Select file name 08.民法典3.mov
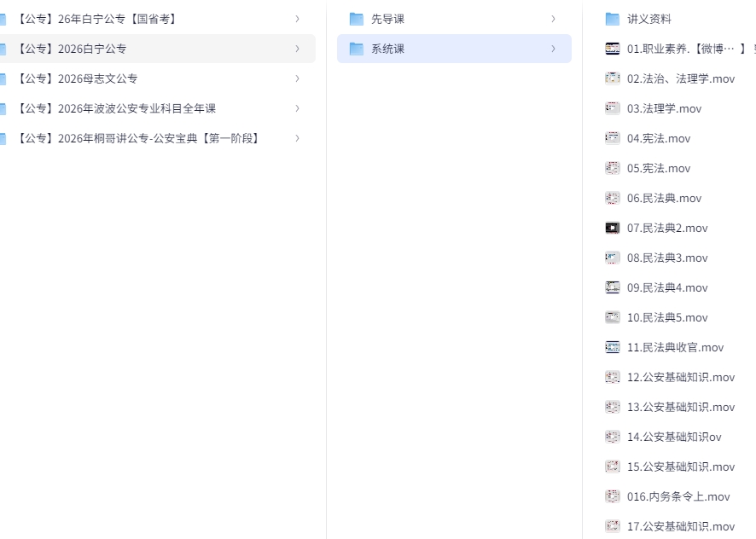The image size is (756, 539). pyautogui.click(x=667, y=258)
